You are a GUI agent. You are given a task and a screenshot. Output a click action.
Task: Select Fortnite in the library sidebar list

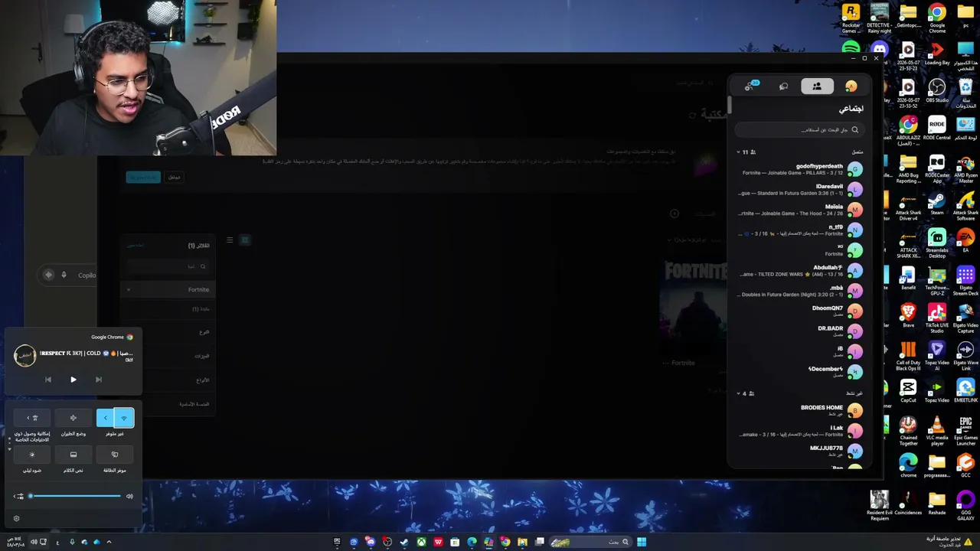[x=168, y=290]
